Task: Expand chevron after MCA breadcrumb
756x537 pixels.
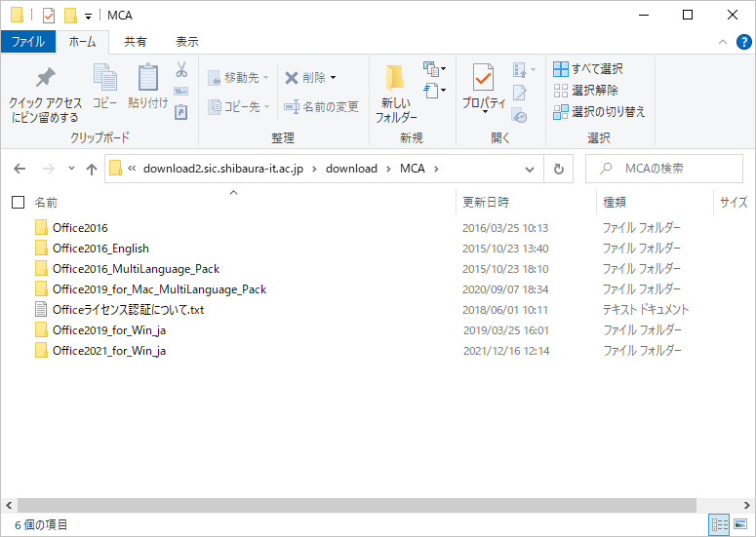Action: pyautogui.click(x=436, y=169)
